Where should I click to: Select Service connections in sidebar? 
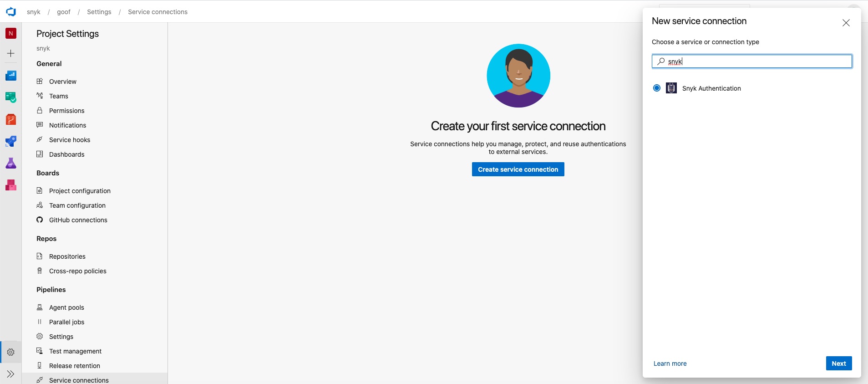pyautogui.click(x=95, y=379)
